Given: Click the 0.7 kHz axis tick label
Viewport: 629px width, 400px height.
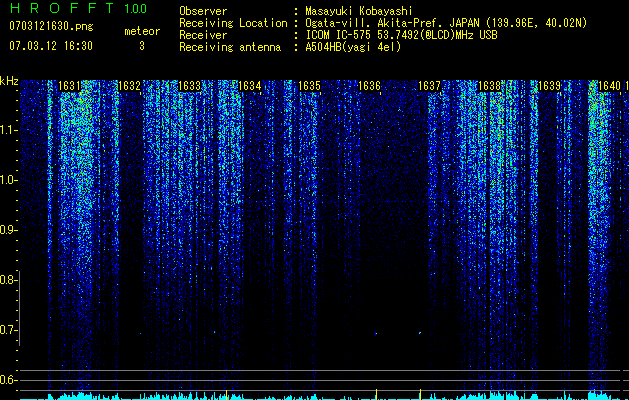Looking at the screenshot, I should coord(8,330).
